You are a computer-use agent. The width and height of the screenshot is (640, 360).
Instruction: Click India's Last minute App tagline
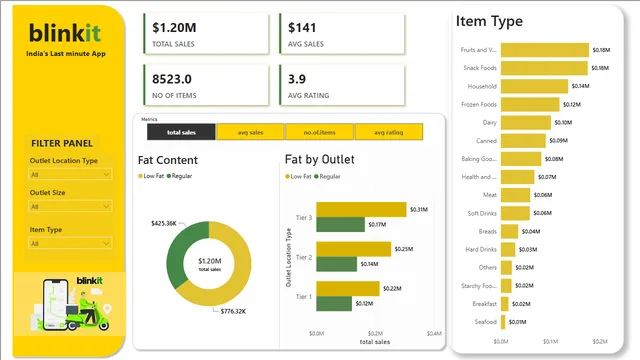[x=66, y=53]
